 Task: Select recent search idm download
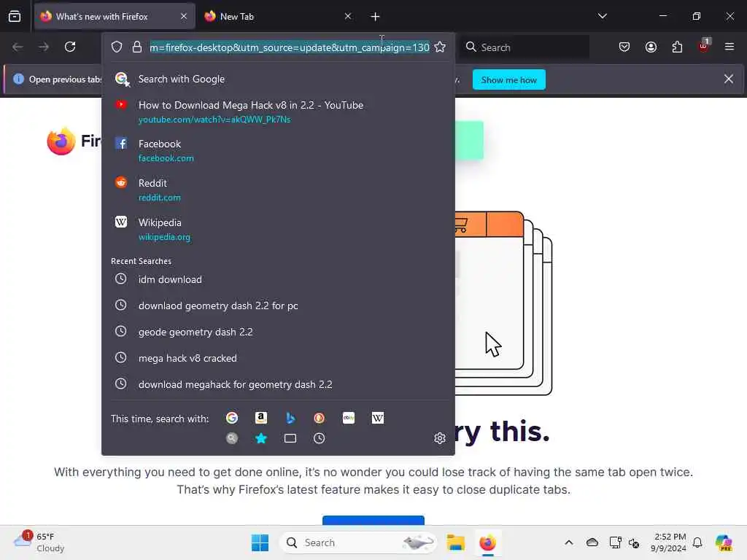(x=278, y=279)
